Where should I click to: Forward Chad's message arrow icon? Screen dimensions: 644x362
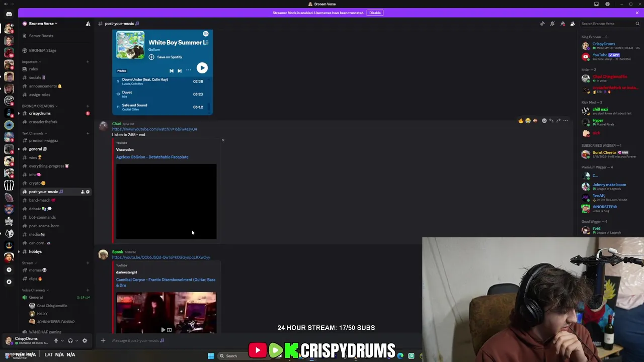pos(558,121)
